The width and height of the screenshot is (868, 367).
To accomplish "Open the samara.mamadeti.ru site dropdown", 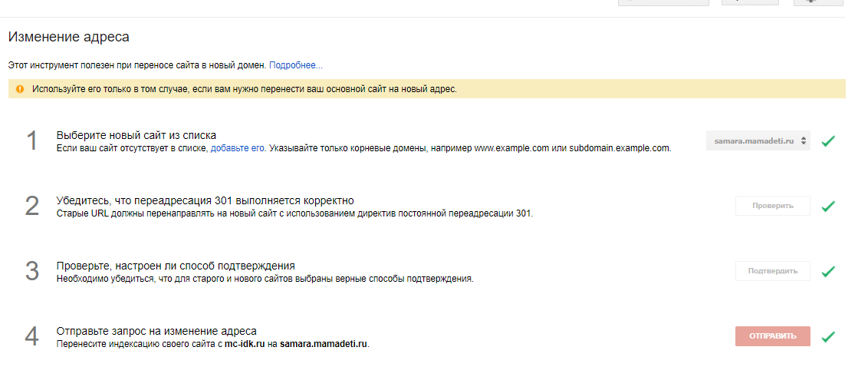I will 758,141.
